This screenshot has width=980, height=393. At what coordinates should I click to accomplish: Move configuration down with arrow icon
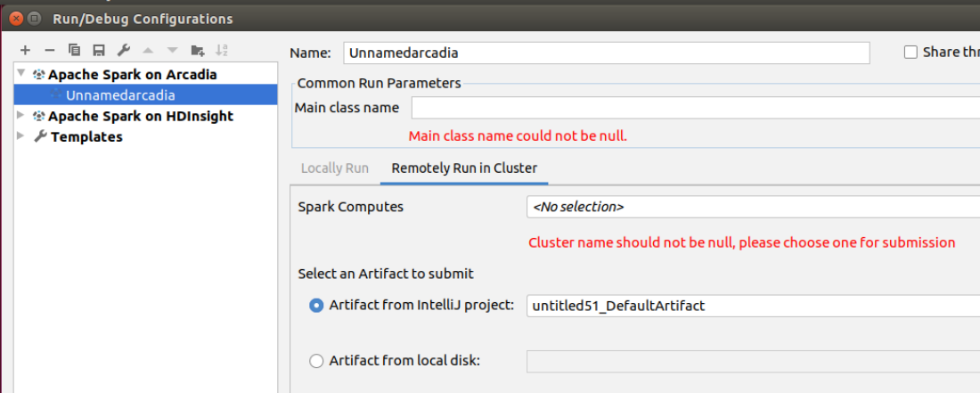point(173,50)
